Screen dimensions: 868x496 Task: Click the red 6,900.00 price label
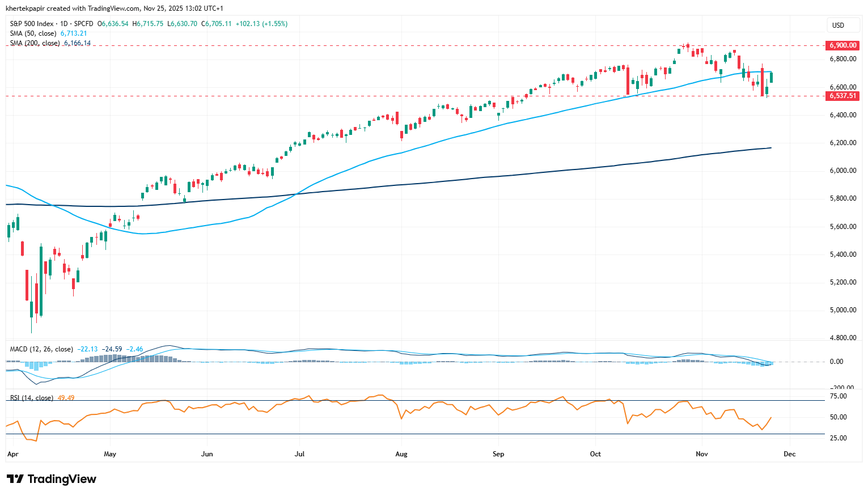(842, 45)
